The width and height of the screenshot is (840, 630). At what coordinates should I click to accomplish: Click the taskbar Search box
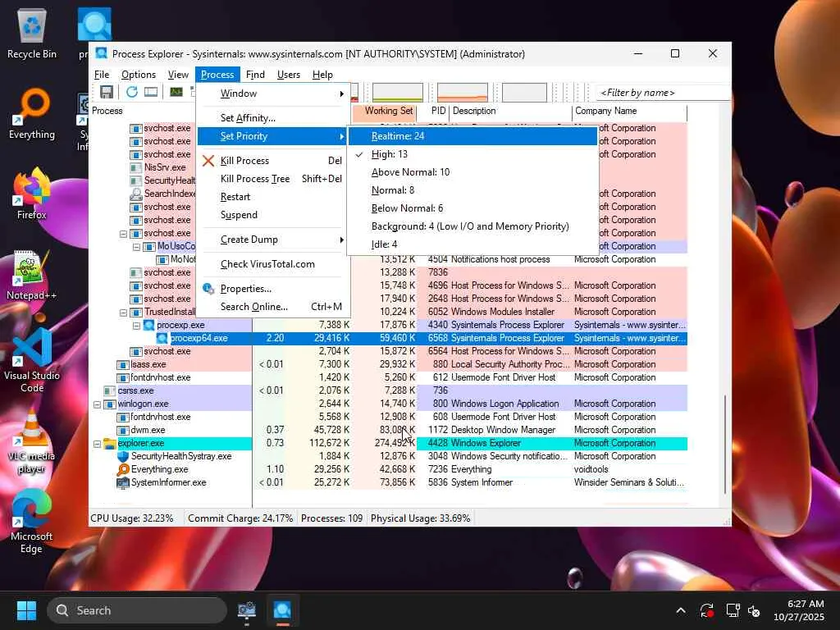[137, 610]
